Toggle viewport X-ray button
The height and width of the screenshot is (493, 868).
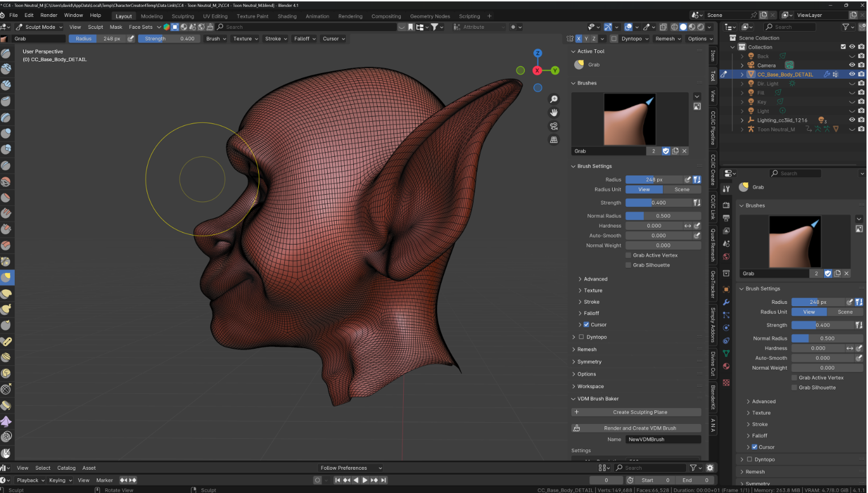tap(663, 27)
